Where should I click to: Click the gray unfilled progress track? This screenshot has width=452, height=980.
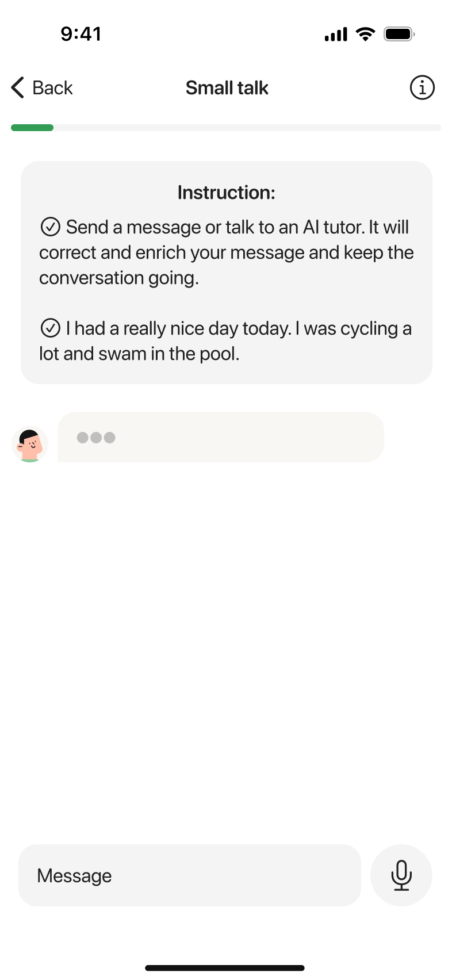[x=247, y=128]
